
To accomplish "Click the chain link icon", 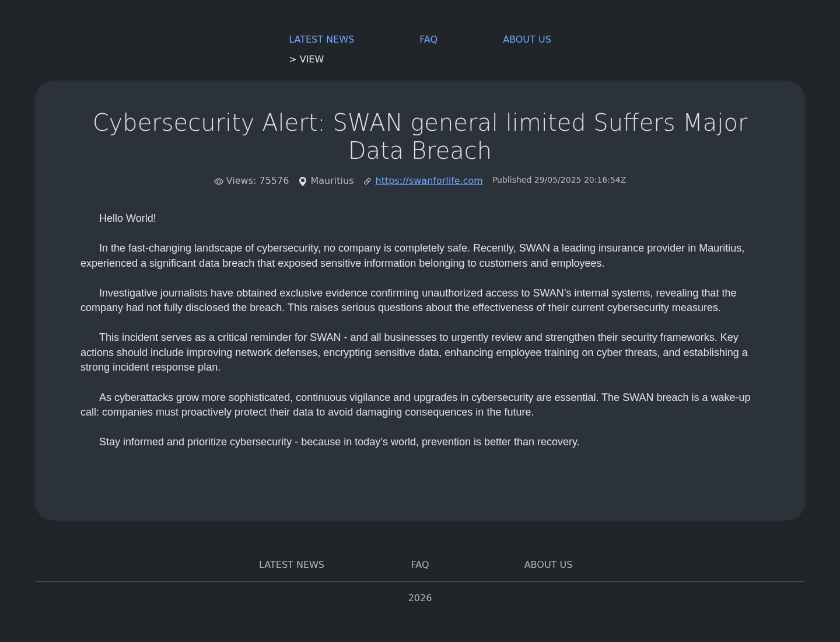I will [x=367, y=182].
